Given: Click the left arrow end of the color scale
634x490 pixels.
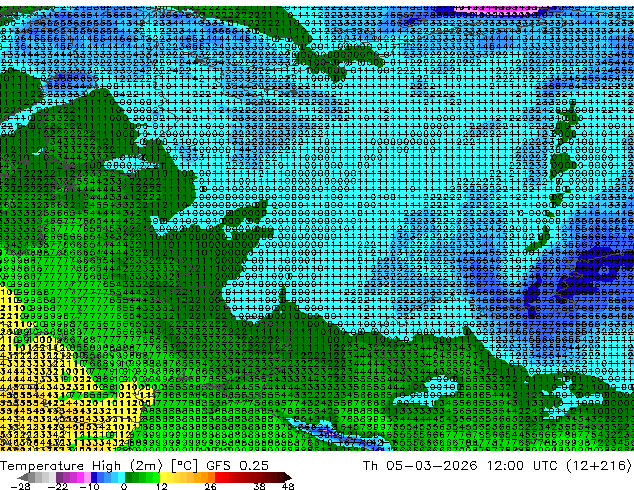Looking at the screenshot, I should 22,477.
